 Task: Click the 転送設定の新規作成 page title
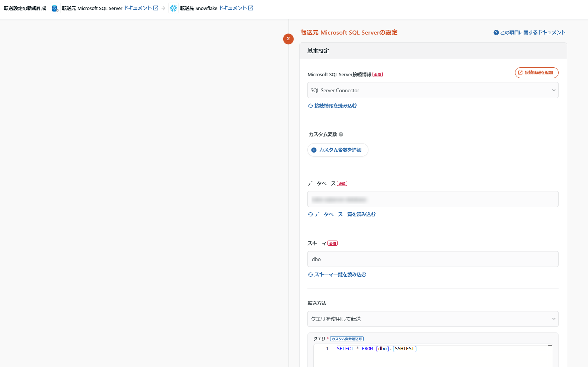click(25, 8)
